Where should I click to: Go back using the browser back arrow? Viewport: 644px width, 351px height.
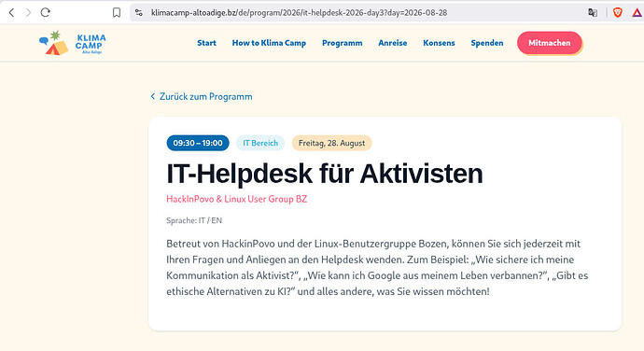11,13
